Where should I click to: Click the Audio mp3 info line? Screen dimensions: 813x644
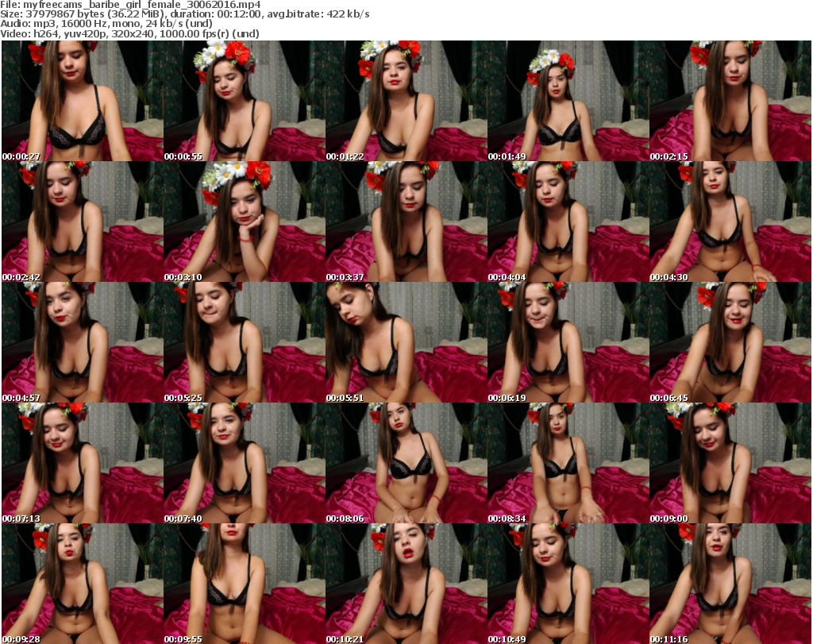106,24
